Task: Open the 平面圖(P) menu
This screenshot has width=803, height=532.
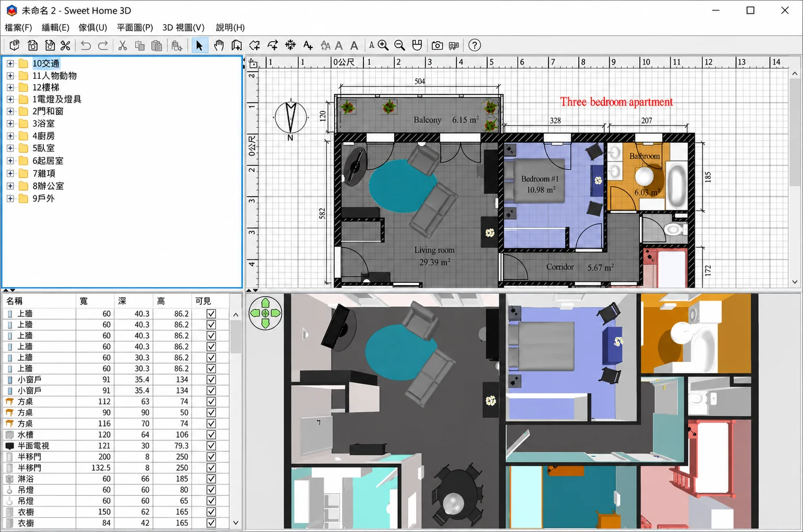Action: (x=135, y=28)
